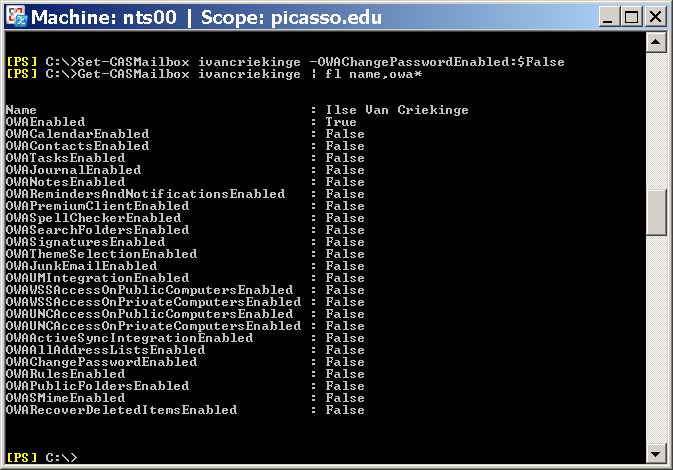The width and height of the screenshot is (673, 470).
Task: Click the scrollbar track above the thumb
Action: (x=656, y=121)
